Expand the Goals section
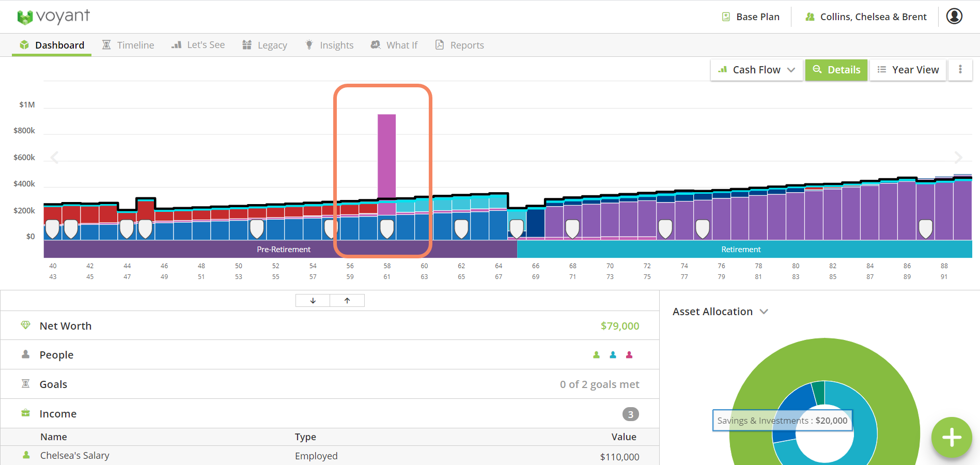 click(53, 384)
